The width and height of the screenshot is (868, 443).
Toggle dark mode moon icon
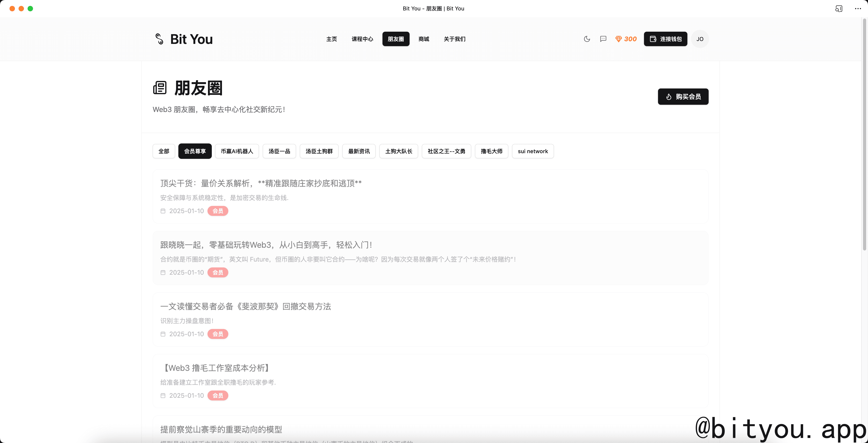click(587, 39)
